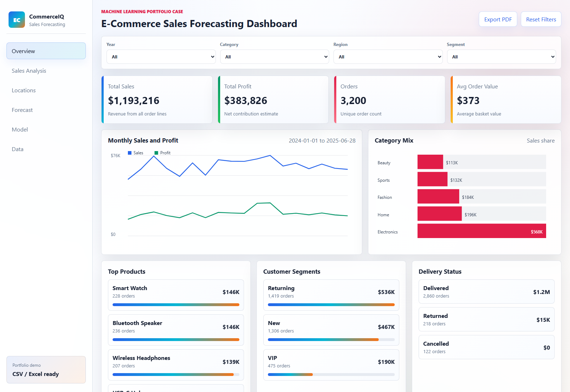570x392 pixels.
Task: Click the Beauty category bar
Action: point(430,162)
